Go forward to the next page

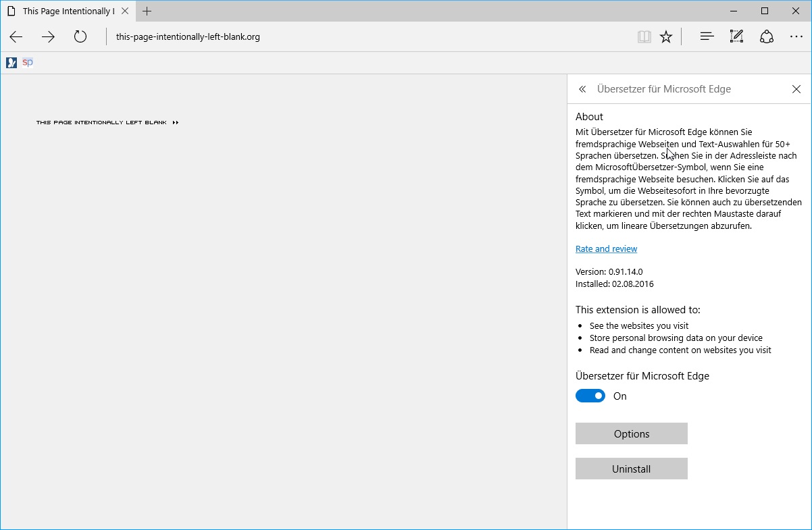pos(48,37)
